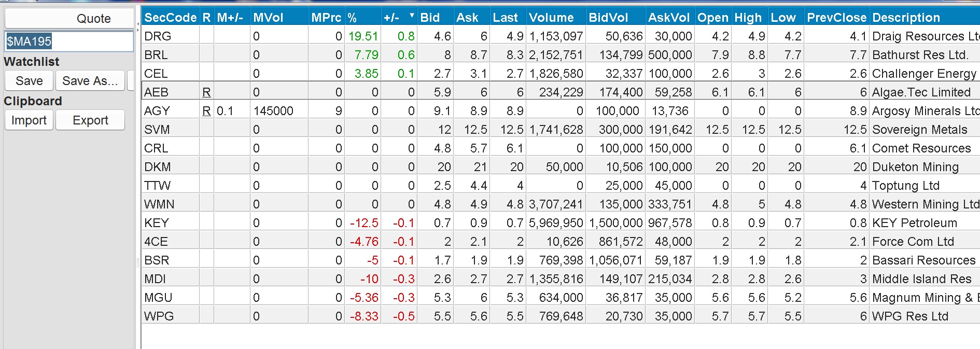Select the DKM security code cell
The height and width of the screenshot is (349, 980).
[170, 167]
